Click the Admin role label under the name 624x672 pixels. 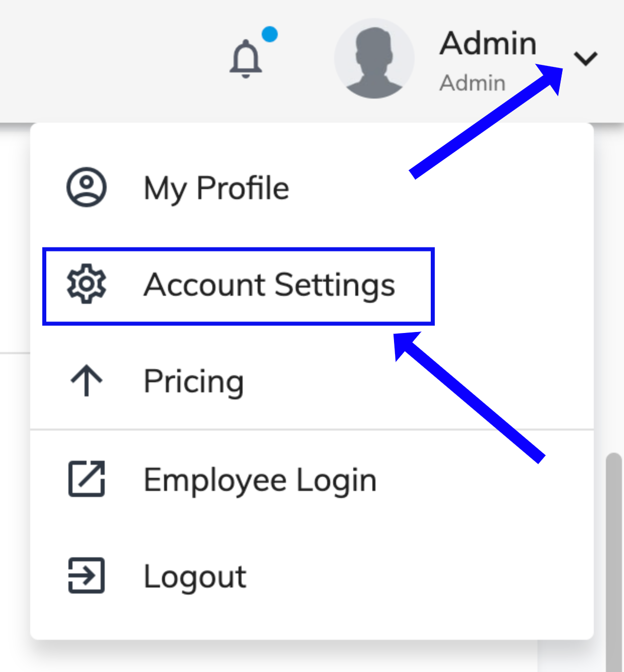(472, 82)
